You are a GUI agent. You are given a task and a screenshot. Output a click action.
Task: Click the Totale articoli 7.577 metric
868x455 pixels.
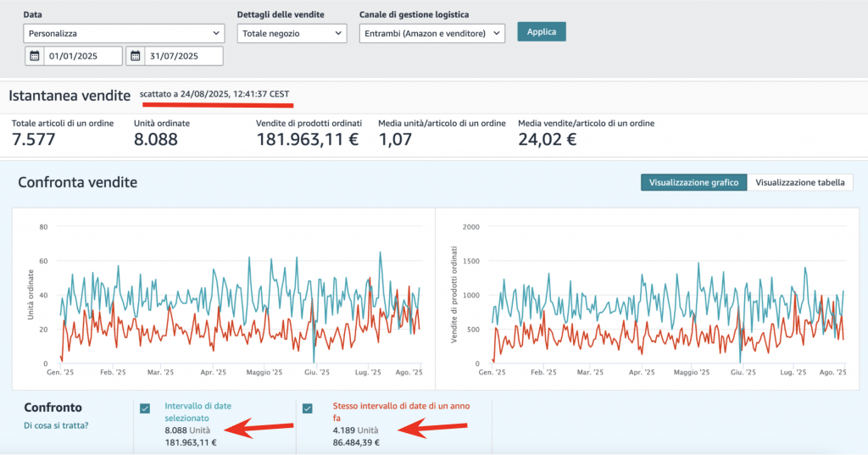34,139
